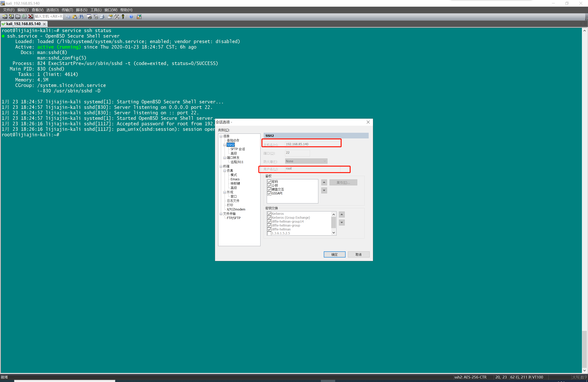Collapse the 外观 tree node
This screenshot has width=588, height=382.
225,192
